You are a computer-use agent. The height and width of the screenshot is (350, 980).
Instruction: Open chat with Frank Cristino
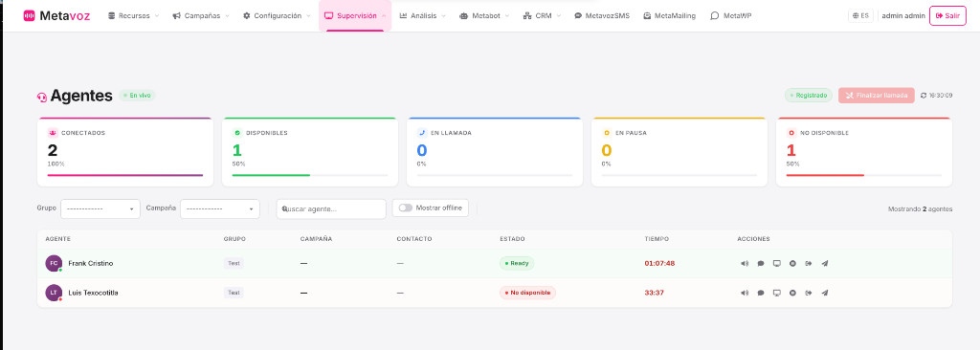point(761,263)
